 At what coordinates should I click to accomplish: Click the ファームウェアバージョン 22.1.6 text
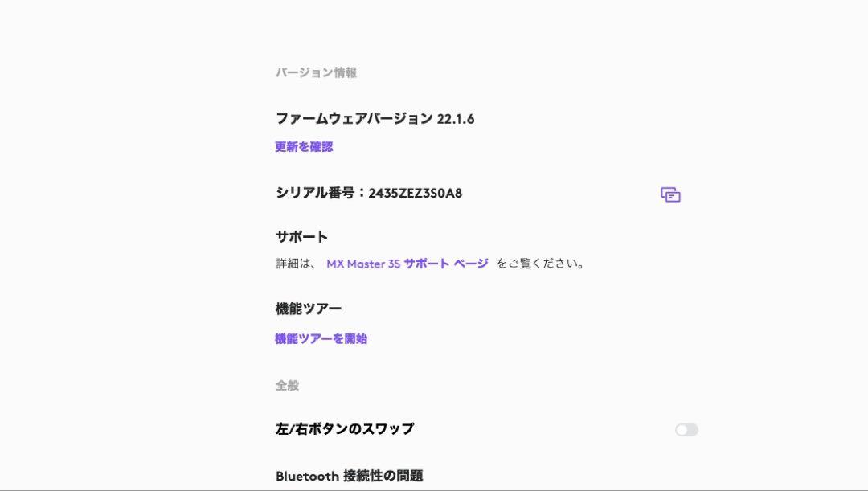(x=375, y=118)
